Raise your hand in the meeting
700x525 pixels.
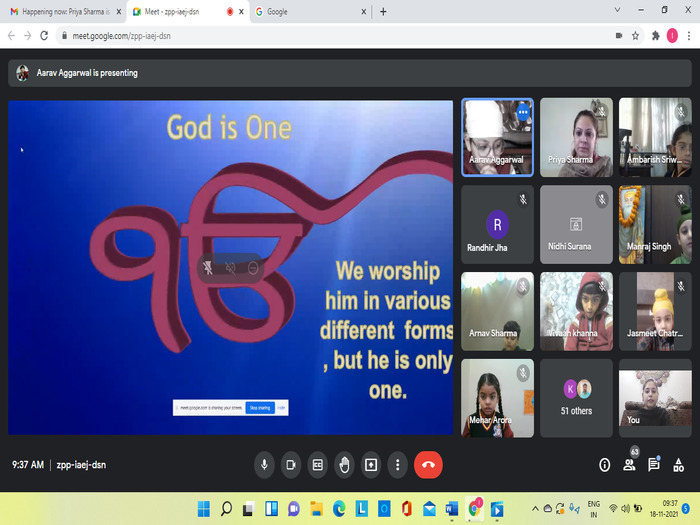(x=344, y=465)
